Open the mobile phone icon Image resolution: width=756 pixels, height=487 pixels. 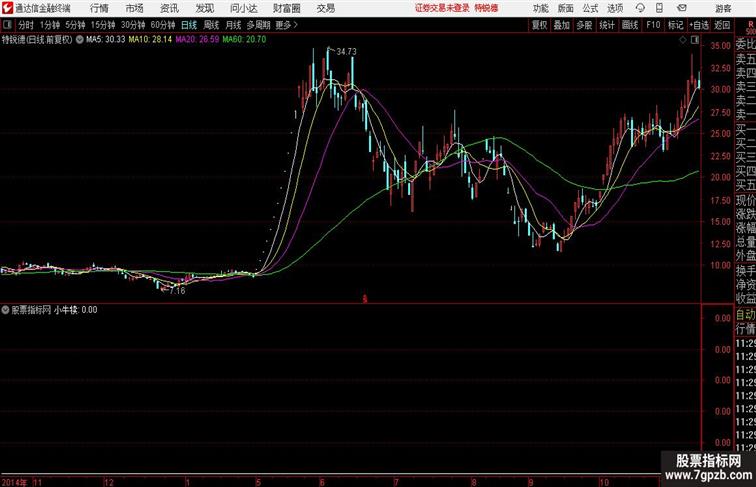660,8
